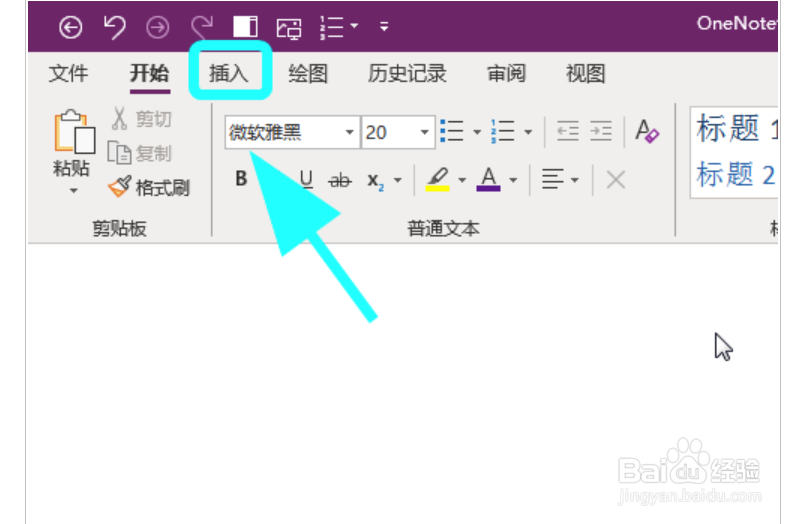Apply 标题 2 style

click(x=736, y=175)
